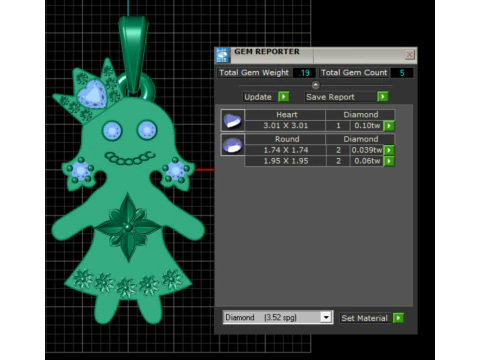
Task: Select the left eye round gem
Action: 112,130
